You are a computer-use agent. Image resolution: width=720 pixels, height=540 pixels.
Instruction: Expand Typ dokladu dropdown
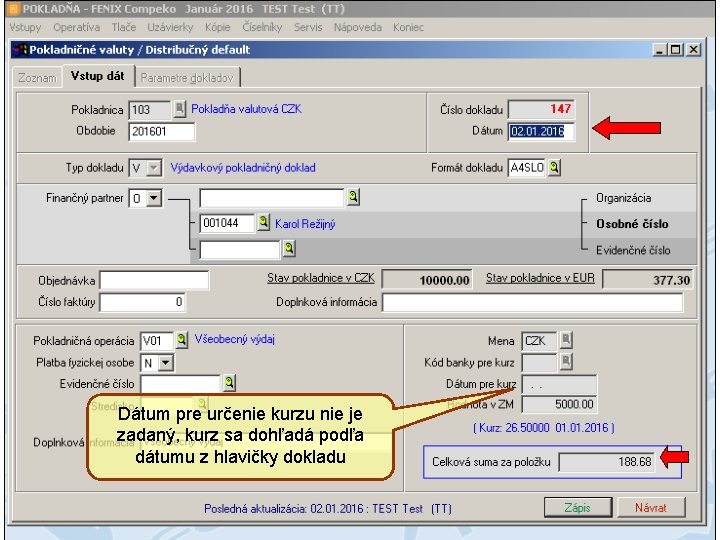[154, 168]
